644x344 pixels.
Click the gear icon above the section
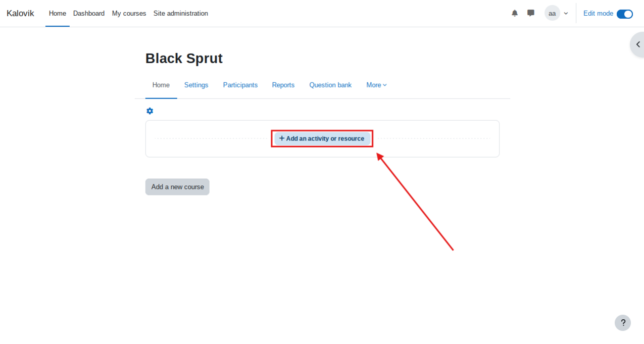pos(150,111)
